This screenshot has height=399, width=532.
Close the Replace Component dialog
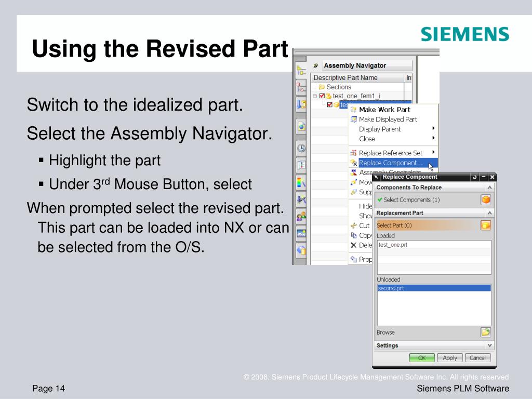pyautogui.click(x=492, y=177)
